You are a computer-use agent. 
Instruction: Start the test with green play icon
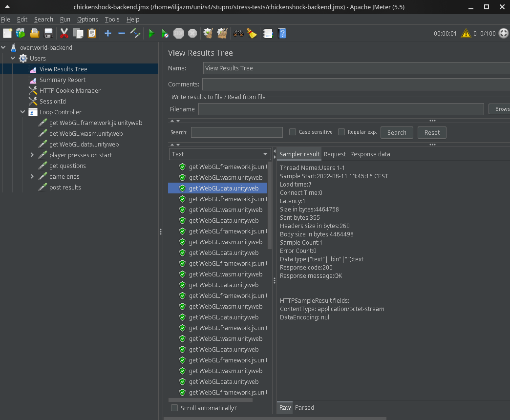(151, 33)
